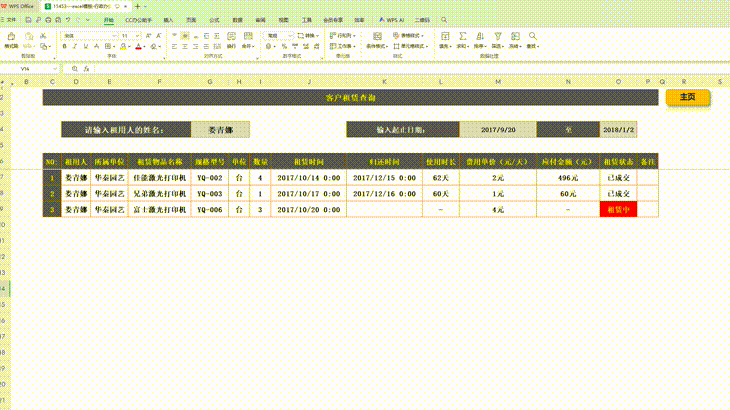
Task: Switch to the Home ribbon tab
Action: tap(108, 20)
